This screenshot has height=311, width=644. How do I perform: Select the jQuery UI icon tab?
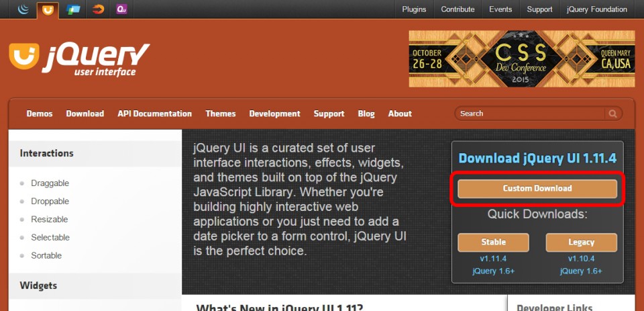pos(48,9)
